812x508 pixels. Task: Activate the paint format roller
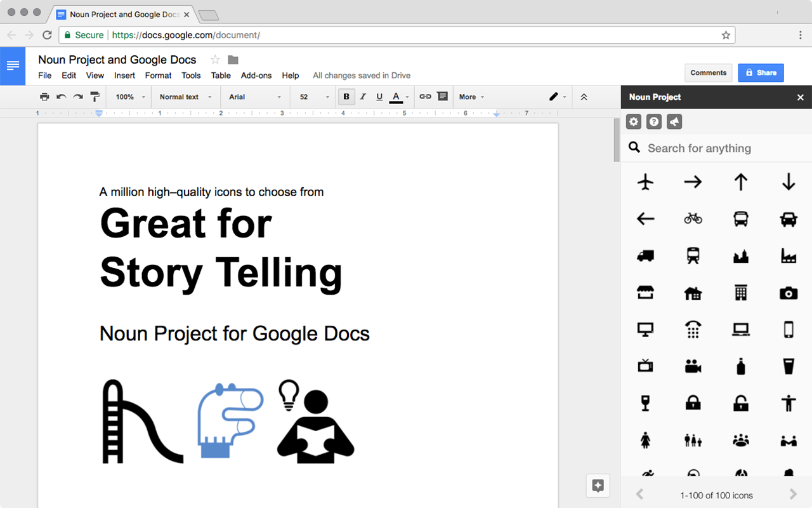pos(95,97)
